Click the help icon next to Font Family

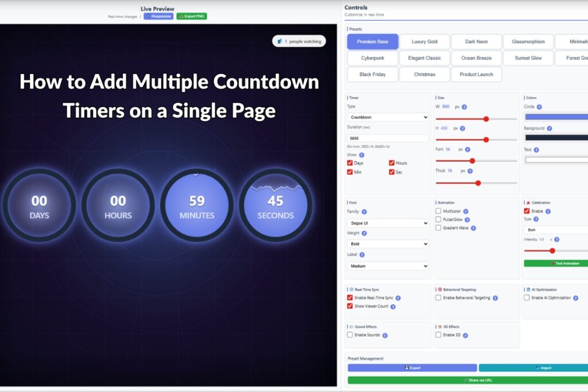tap(364, 212)
